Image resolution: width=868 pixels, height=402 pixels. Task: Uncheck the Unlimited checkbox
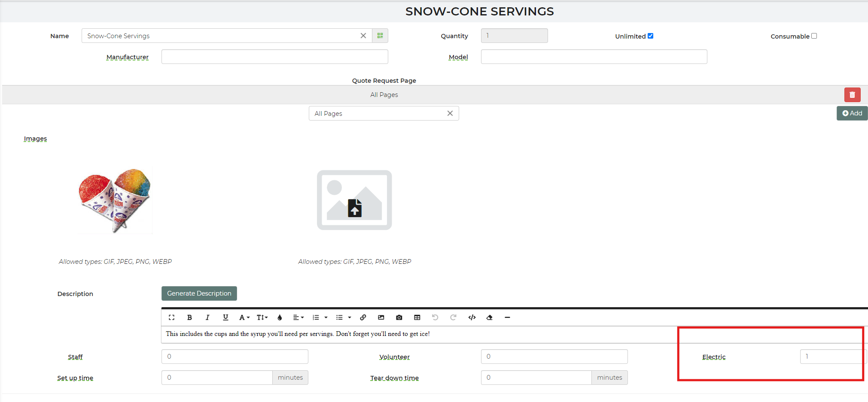(x=650, y=36)
